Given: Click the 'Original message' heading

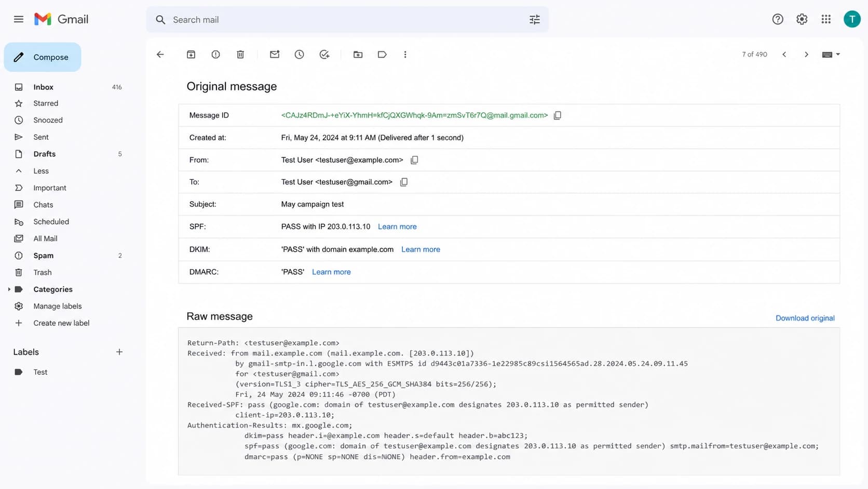Looking at the screenshot, I should 232,86.
